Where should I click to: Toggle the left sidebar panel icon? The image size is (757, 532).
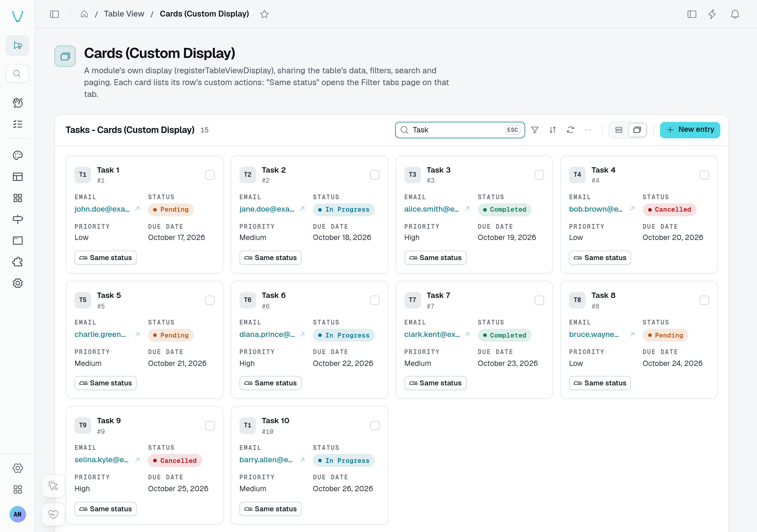[54, 14]
